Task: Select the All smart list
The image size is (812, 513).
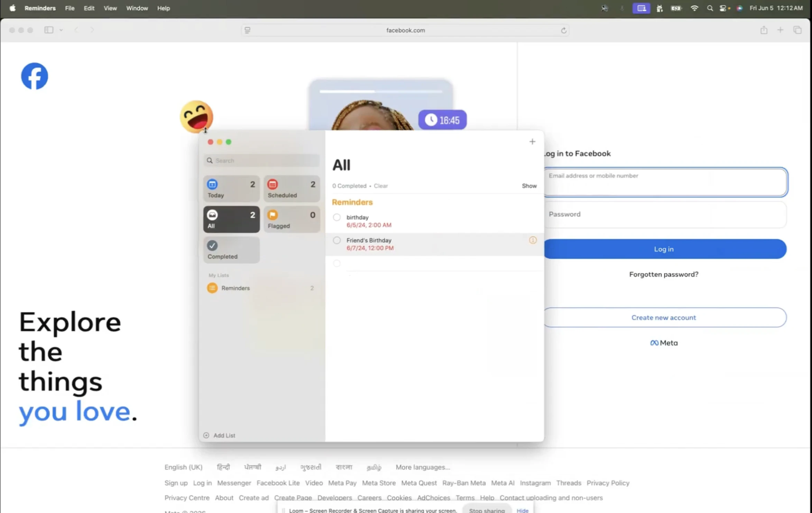Action: (231, 219)
